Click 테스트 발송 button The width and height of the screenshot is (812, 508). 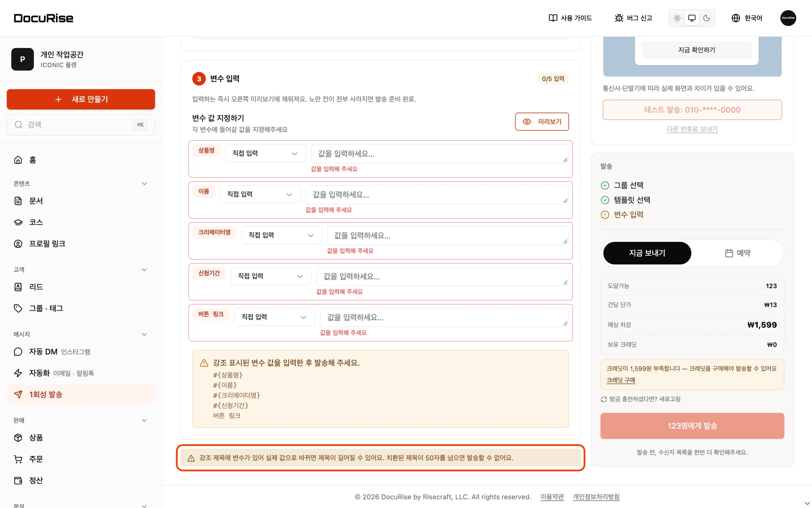692,110
